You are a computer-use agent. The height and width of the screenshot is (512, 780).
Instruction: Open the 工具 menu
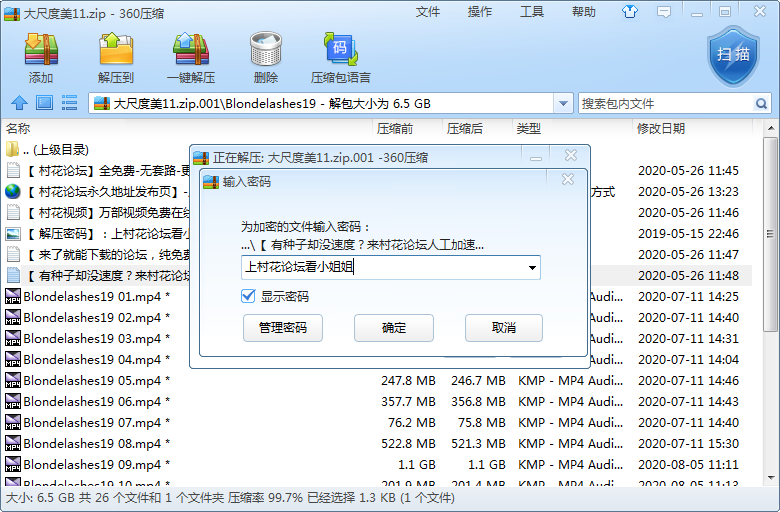point(532,11)
